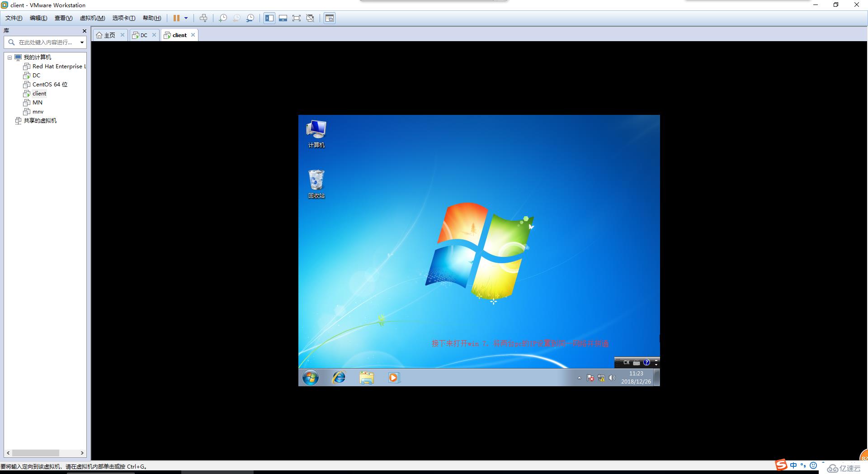Open the language bar options down arrow
This screenshot has height=474, width=868.
656,365
